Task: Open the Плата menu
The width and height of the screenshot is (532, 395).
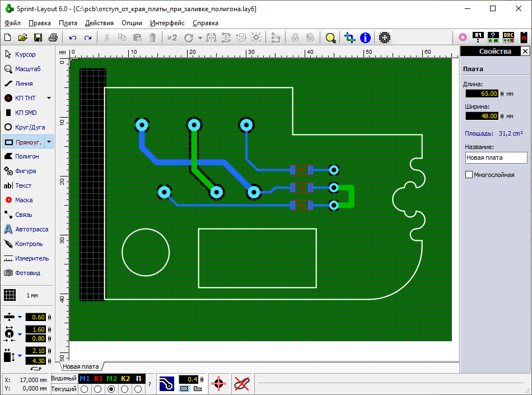Action: coord(68,23)
